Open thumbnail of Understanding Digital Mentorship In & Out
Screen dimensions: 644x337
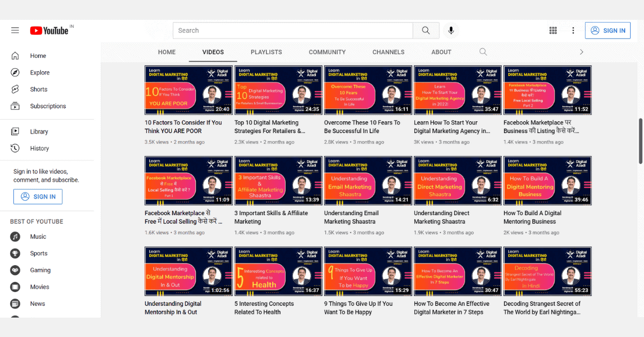[188, 271]
